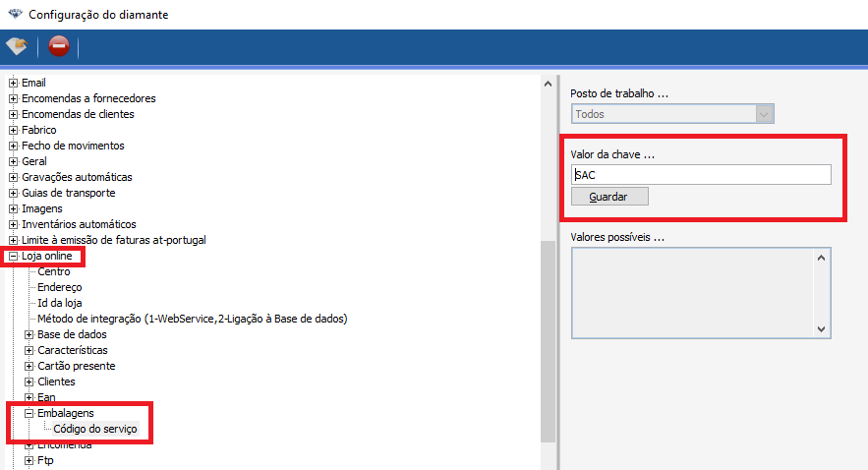The width and height of the screenshot is (868, 470).
Task: Click the red cancel icon in toolbar
Action: [58, 46]
